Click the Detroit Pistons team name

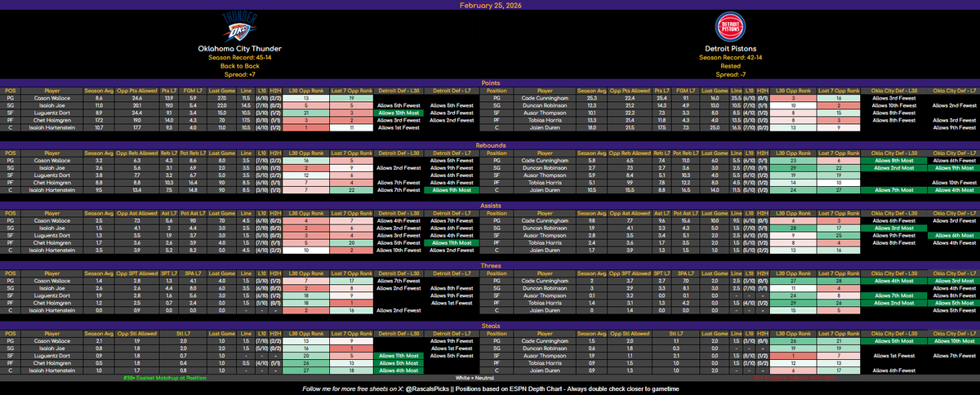[730, 48]
